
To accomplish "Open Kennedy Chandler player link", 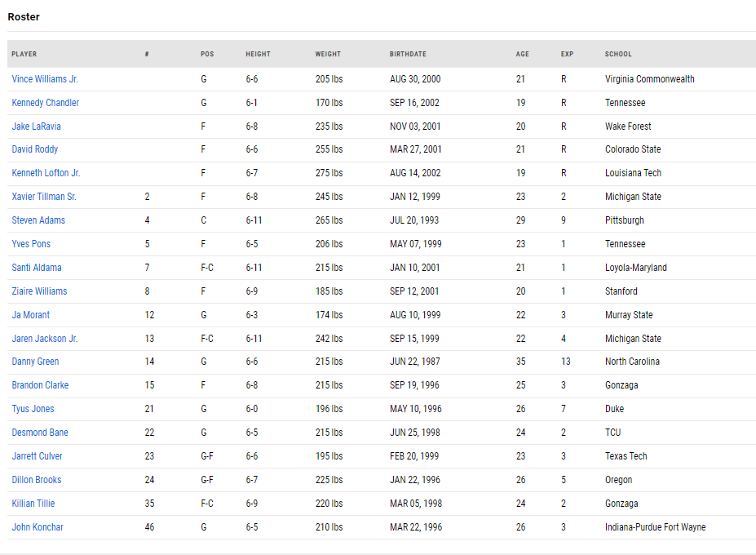I will tap(46, 103).
